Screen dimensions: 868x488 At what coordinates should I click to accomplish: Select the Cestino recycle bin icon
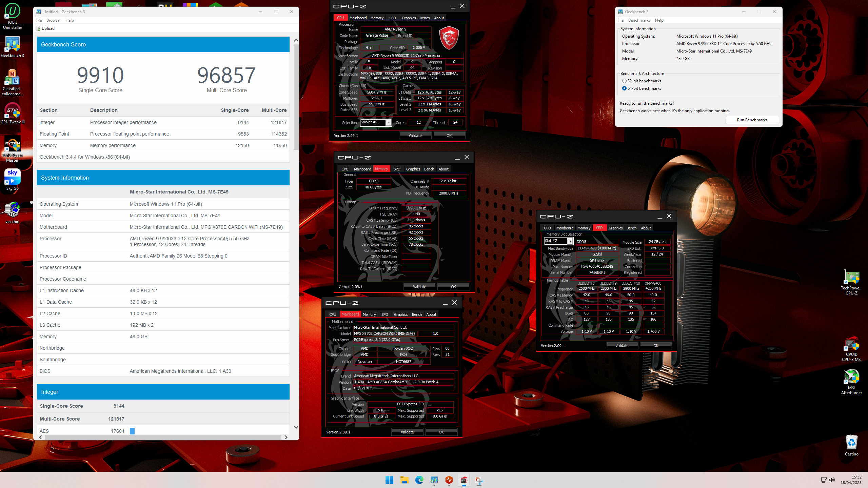(851, 445)
